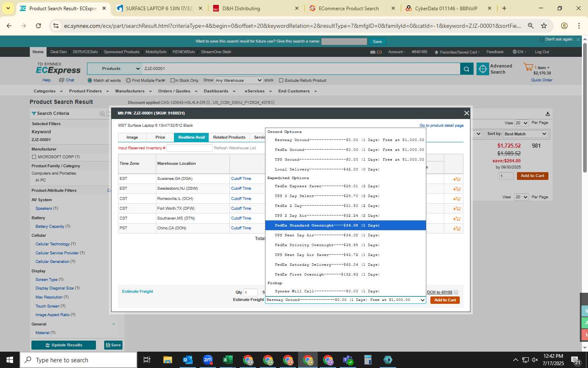Switch to the Related Products tab

click(229, 137)
